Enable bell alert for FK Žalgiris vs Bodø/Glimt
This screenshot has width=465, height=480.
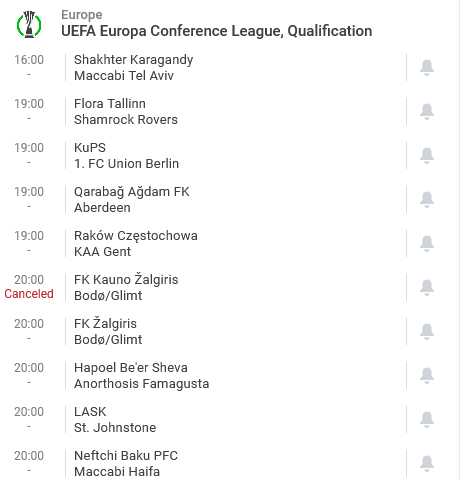point(427,332)
